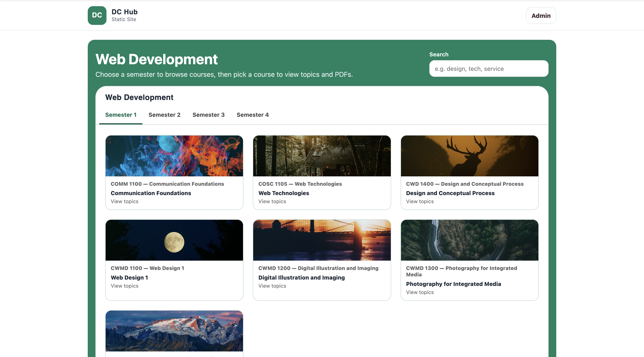This screenshot has height=357, width=644.
Task: Go to the Semester 4 tab
Action: (x=253, y=115)
